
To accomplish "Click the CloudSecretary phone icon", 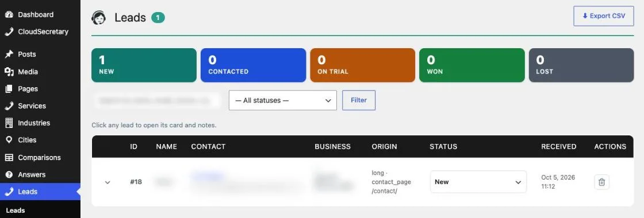I will coord(9,32).
